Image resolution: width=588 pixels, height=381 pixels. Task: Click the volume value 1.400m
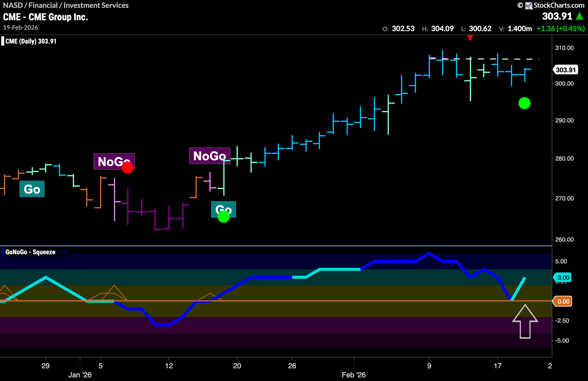coord(520,29)
